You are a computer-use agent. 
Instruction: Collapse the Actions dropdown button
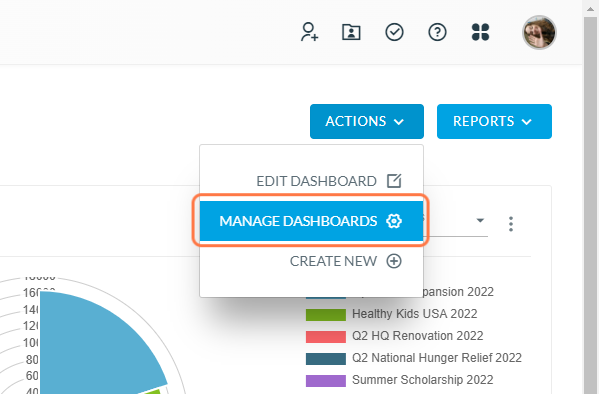(x=367, y=121)
